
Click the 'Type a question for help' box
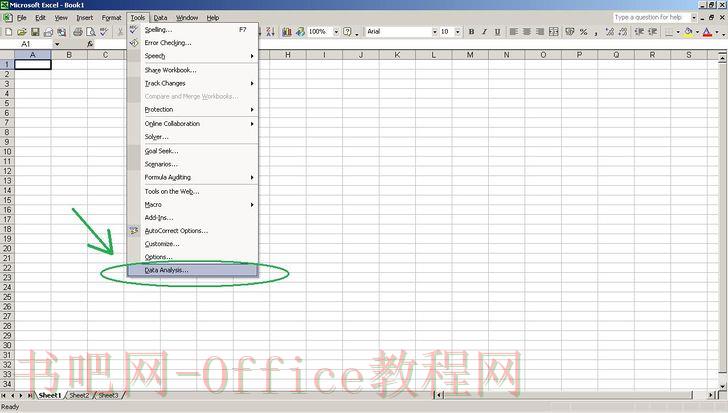pos(651,17)
